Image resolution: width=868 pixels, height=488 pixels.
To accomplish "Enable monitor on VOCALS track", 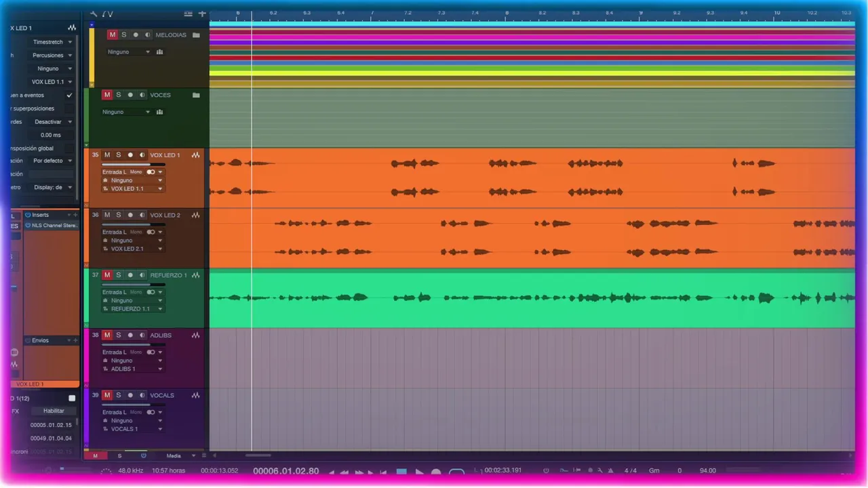I will [x=142, y=395].
